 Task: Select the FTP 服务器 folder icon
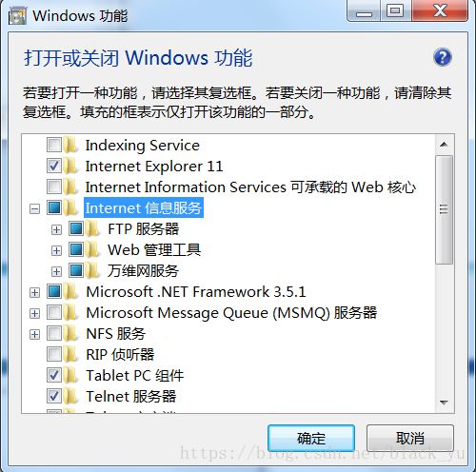click(92, 229)
